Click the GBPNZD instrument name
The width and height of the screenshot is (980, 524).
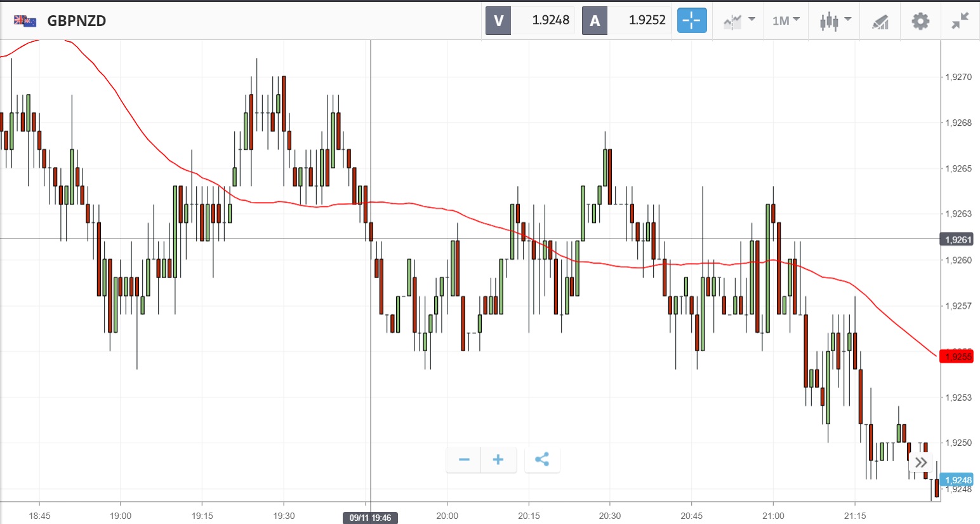tap(77, 21)
